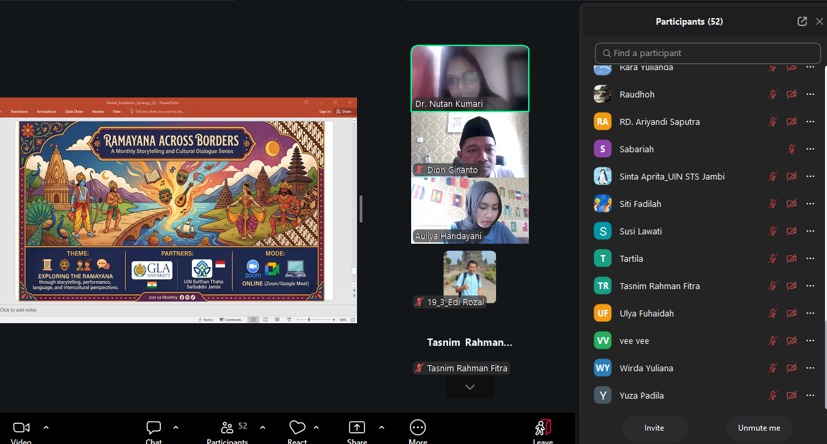The image size is (827, 444).
Task: Click Tell me search in shared PowerPoint
Action: 157,112
